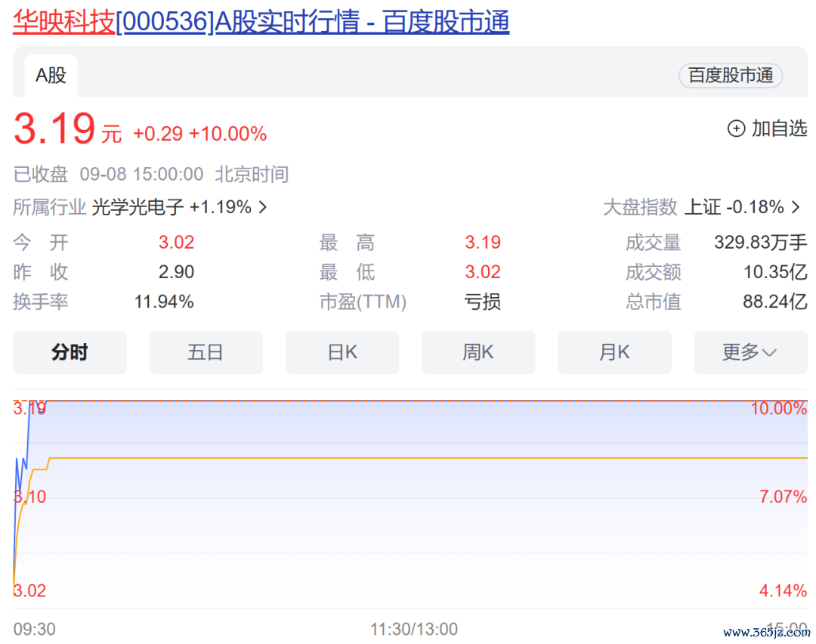This screenshot has height=644, width=816.
Task: Click the change value +0.29
Action: (158, 134)
